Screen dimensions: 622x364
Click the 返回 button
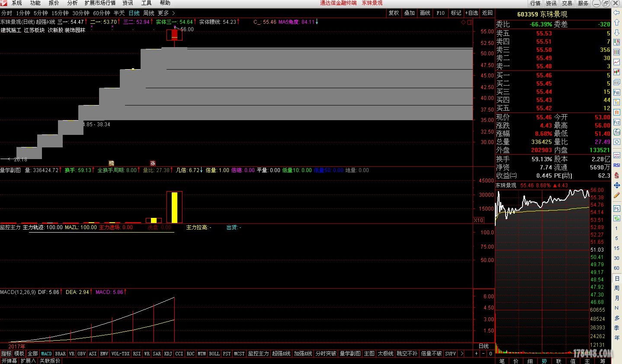click(x=487, y=13)
